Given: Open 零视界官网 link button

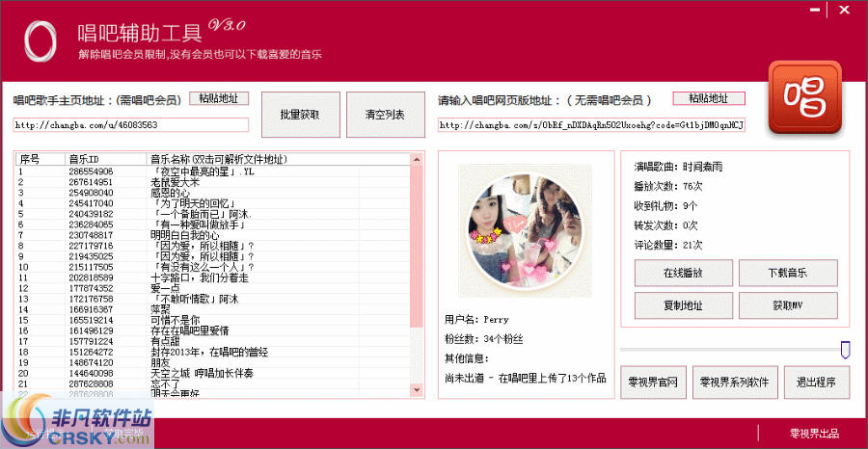Looking at the screenshot, I should tap(653, 383).
